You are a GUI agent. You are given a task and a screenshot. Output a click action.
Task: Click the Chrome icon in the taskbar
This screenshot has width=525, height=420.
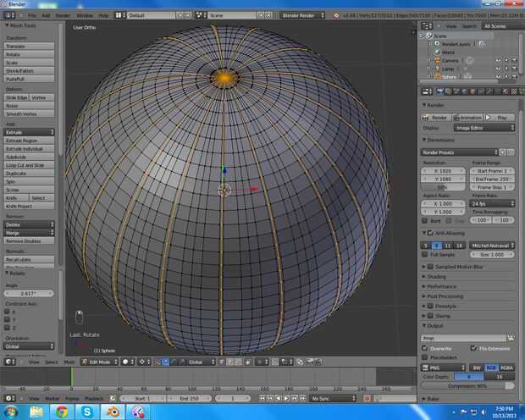(x=61, y=412)
